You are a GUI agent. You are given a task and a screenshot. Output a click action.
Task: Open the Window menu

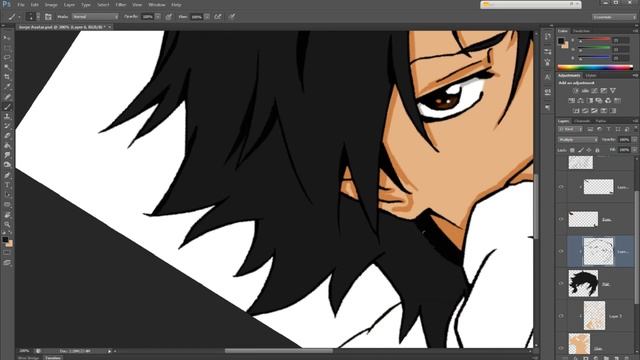click(157, 5)
